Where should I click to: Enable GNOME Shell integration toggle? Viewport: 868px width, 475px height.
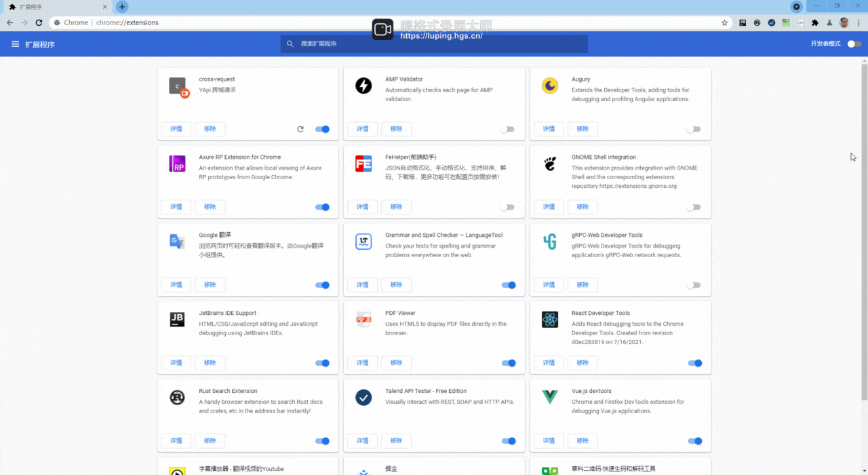[x=694, y=207]
